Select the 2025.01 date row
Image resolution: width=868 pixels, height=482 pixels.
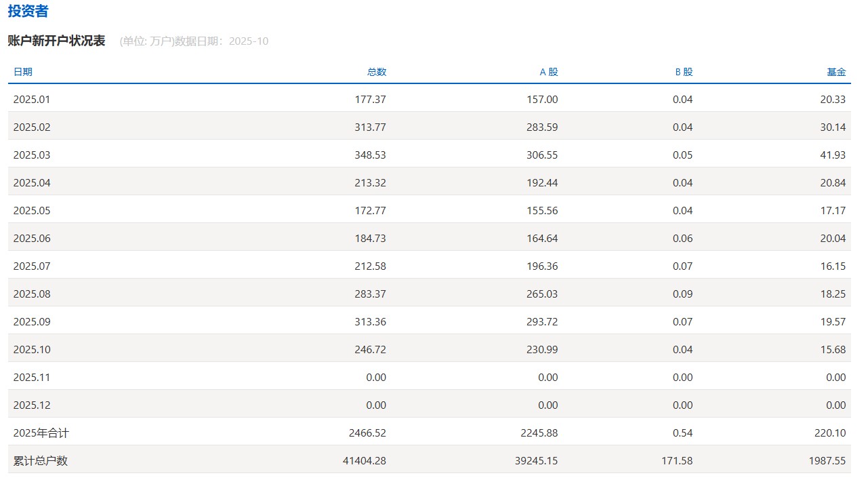(32, 100)
